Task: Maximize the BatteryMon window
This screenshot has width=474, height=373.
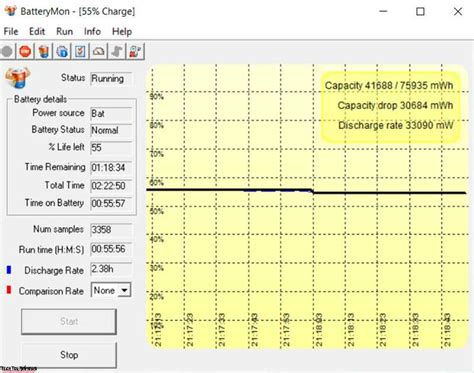Action: pos(420,11)
